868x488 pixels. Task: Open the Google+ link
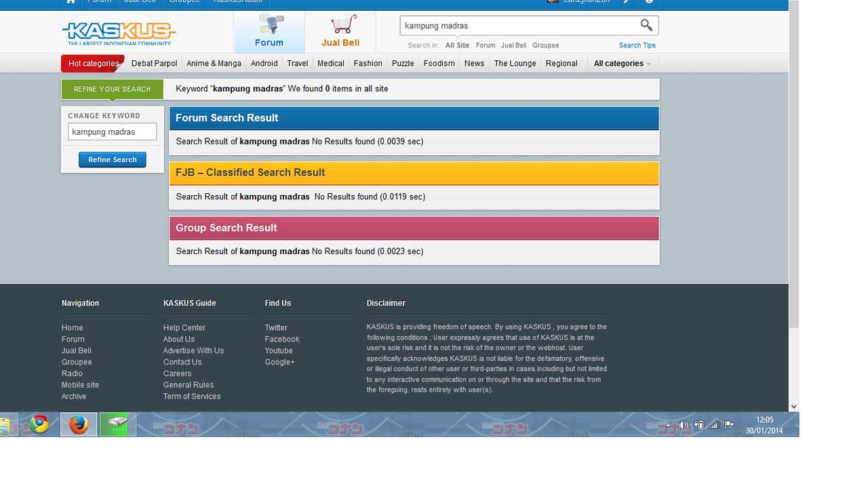pos(280,362)
